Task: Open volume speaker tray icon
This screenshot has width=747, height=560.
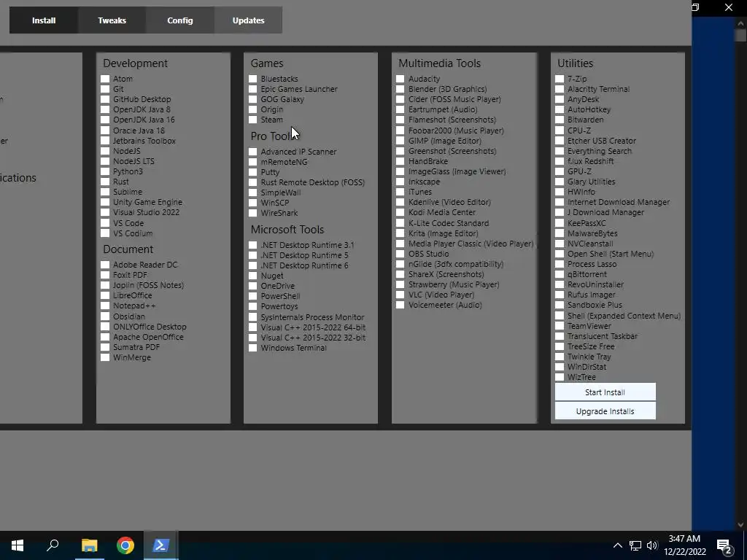Action: point(652,545)
